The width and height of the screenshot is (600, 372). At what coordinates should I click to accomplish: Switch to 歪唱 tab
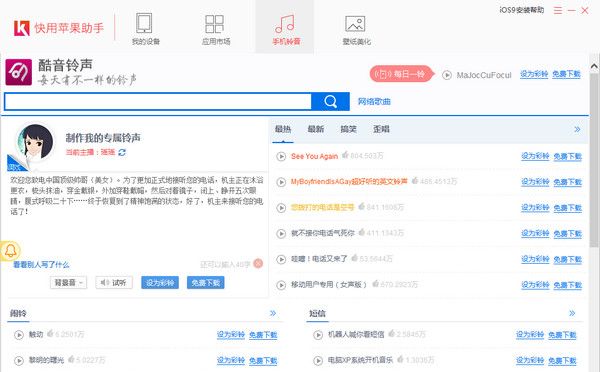(382, 129)
